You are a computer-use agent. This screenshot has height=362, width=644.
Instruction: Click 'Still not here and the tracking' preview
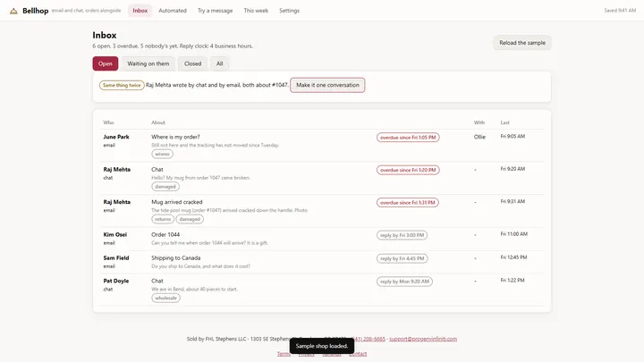pos(216,145)
